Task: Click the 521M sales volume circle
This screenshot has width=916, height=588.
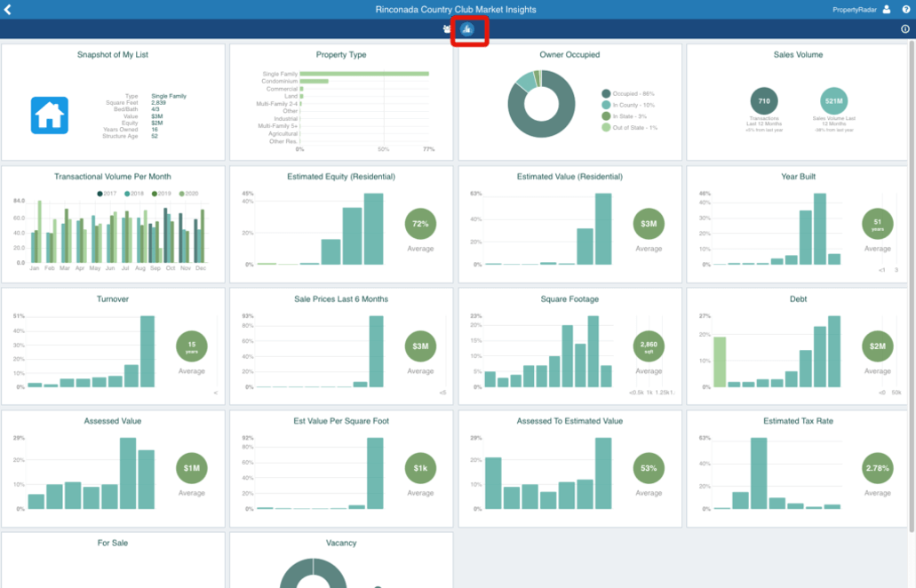Action: click(x=833, y=101)
